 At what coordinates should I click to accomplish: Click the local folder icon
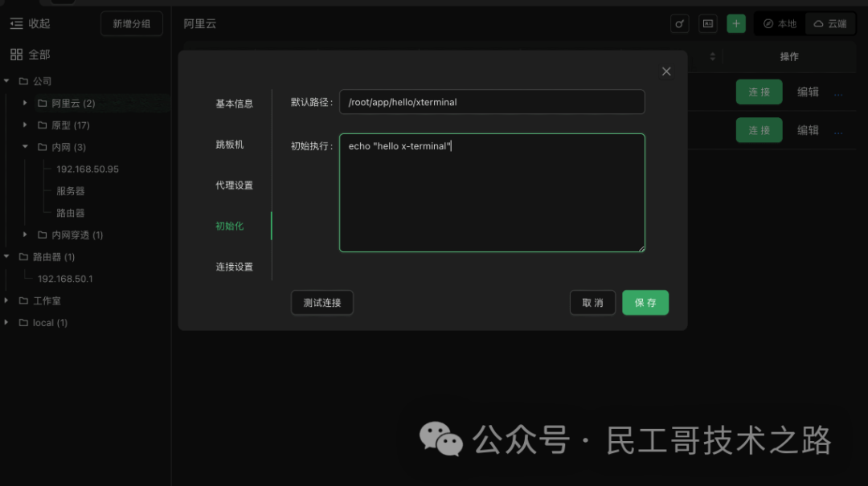(x=23, y=322)
